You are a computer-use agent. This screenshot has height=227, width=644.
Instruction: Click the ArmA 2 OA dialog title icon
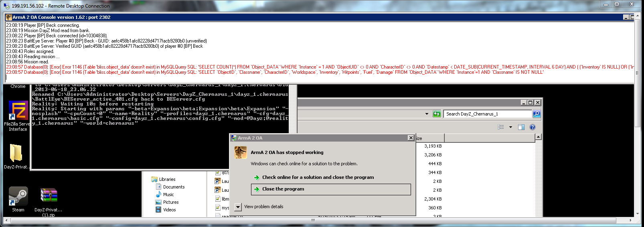click(x=234, y=138)
